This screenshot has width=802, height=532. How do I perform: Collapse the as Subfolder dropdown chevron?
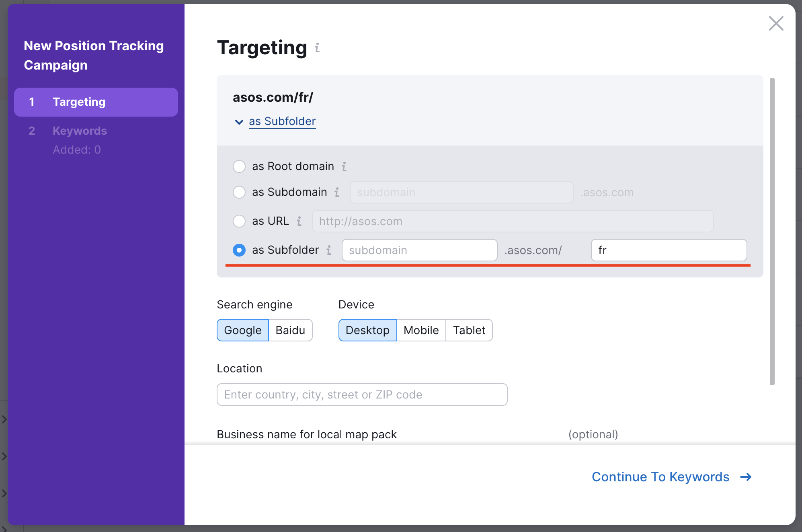(x=239, y=122)
